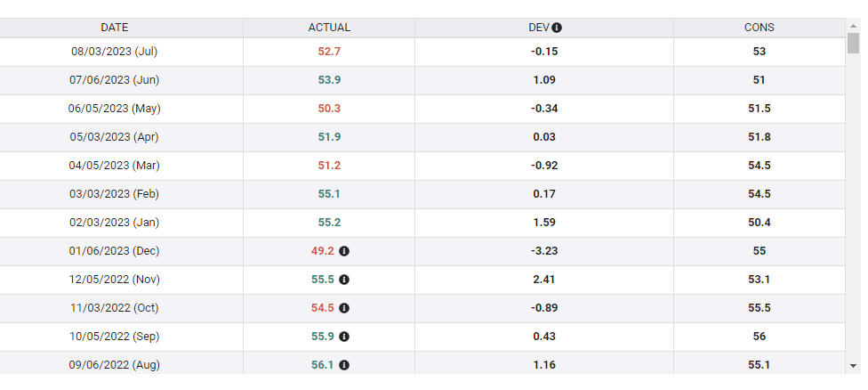Click the DATE column header

coord(115,28)
